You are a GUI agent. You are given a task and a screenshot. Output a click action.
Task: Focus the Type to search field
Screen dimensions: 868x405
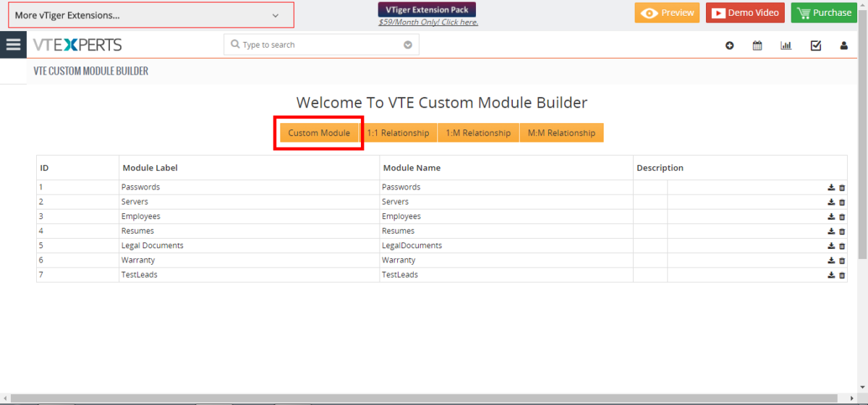click(x=321, y=45)
